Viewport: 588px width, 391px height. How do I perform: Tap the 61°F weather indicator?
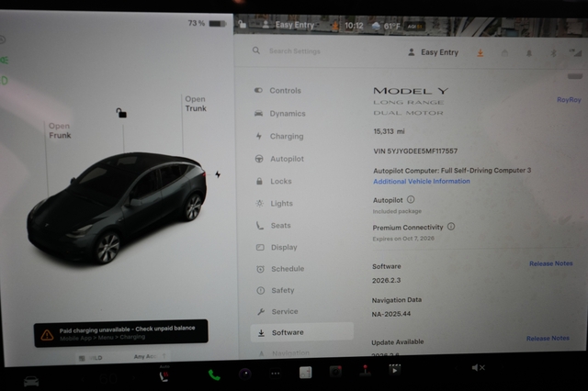tap(386, 27)
